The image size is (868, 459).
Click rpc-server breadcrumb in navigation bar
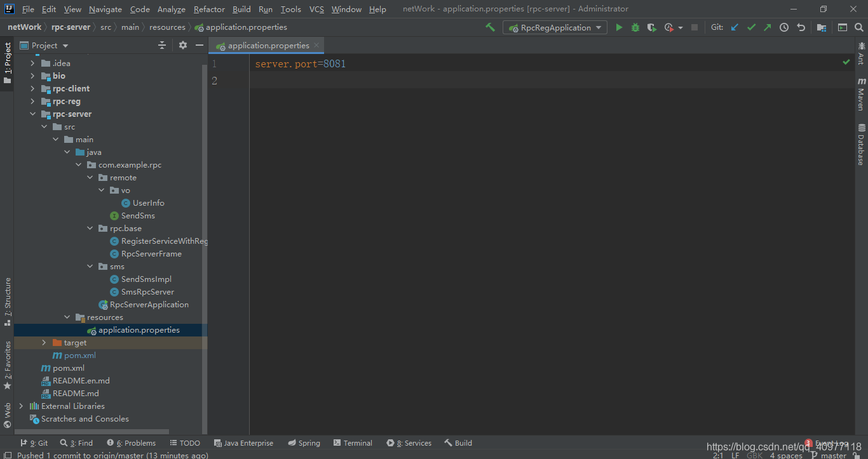point(71,27)
